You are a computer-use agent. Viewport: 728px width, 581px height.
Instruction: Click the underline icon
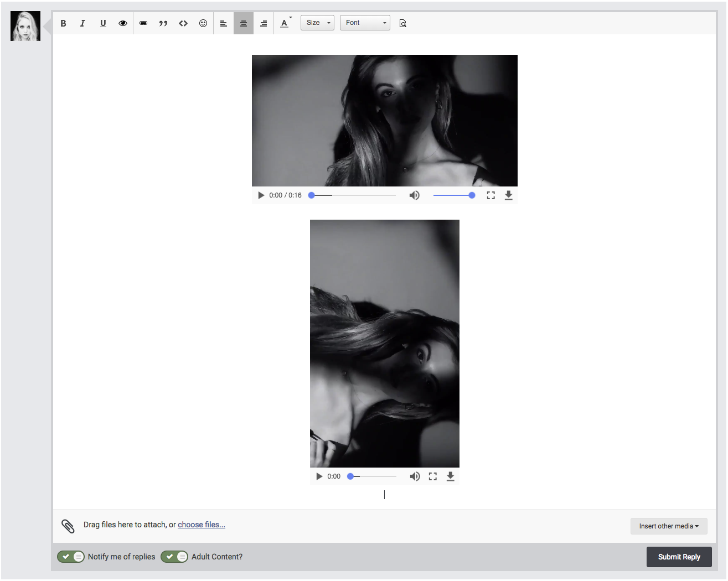(103, 23)
